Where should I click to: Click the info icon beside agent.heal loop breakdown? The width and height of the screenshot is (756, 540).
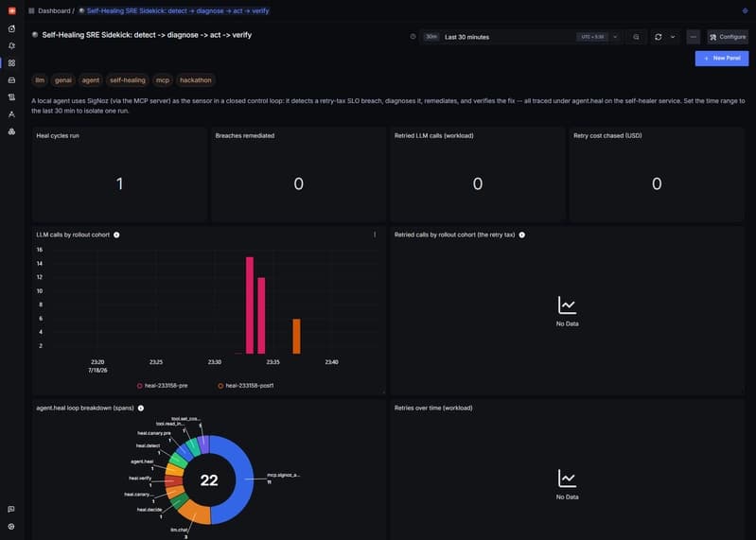tap(141, 408)
